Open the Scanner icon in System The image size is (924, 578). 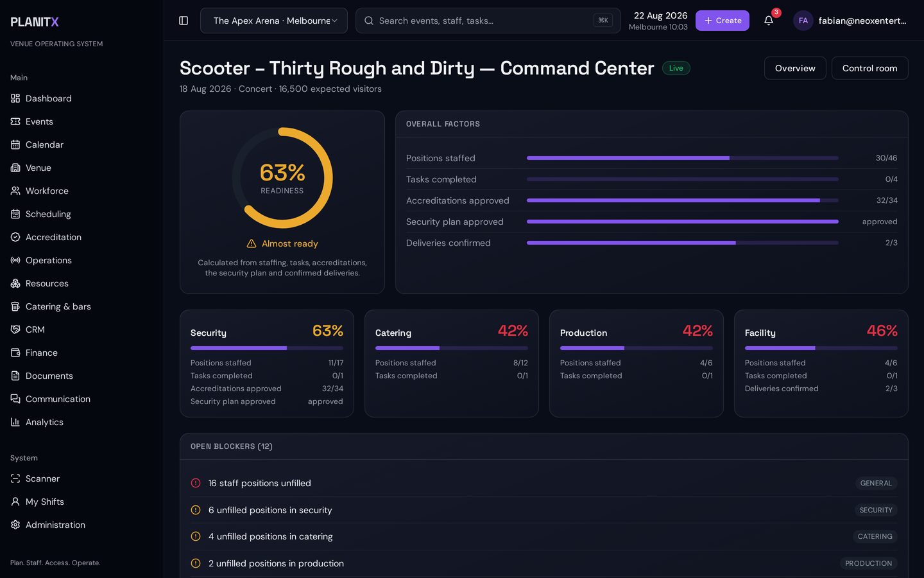tap(15, 478)
